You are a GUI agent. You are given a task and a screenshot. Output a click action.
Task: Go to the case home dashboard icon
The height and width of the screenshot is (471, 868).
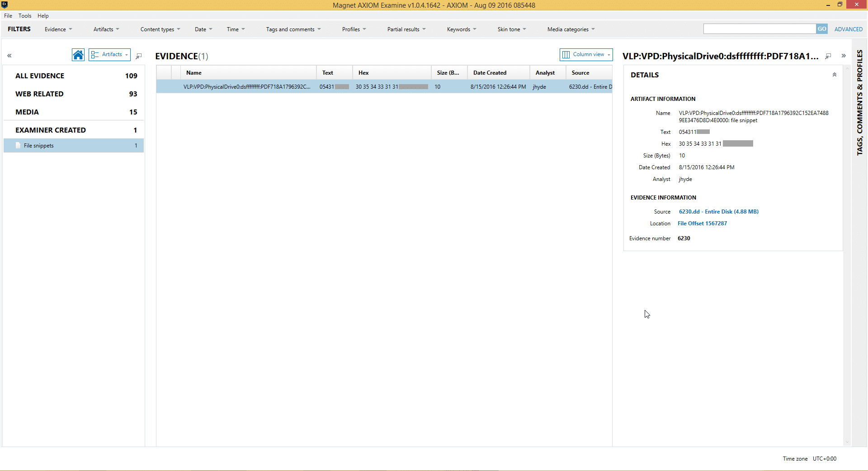(78, 55)
